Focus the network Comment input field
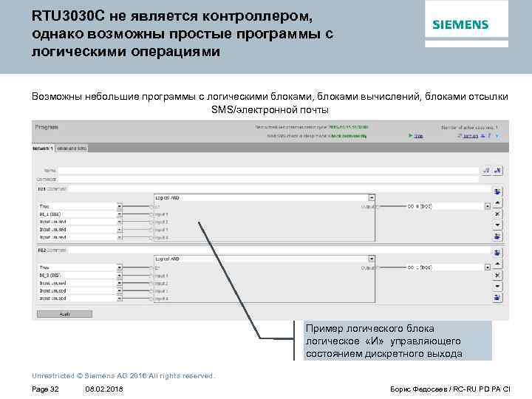 tap(268, 179)
